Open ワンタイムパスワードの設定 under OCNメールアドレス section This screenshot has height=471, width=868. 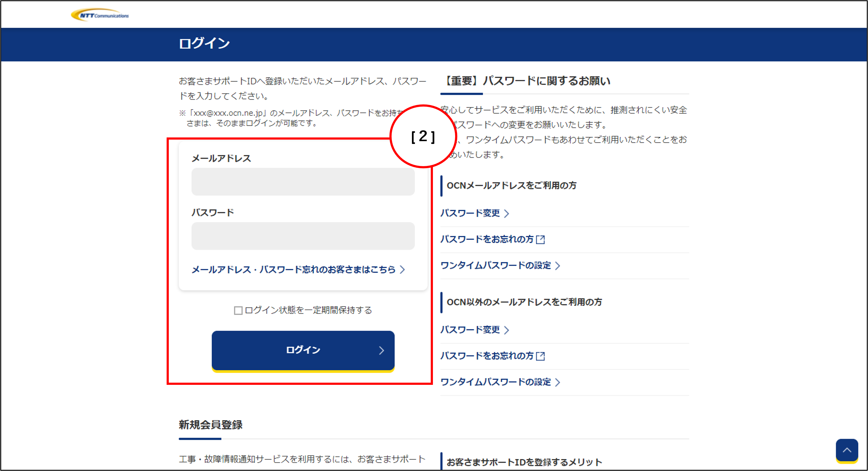pyautogui.click(x=495, y=266)
